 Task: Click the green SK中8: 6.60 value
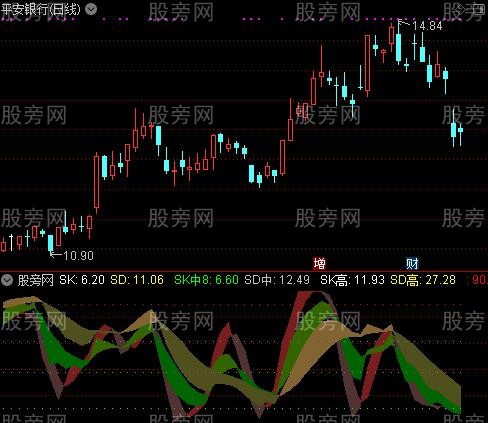pyautogui.click(x=206, y=280)
